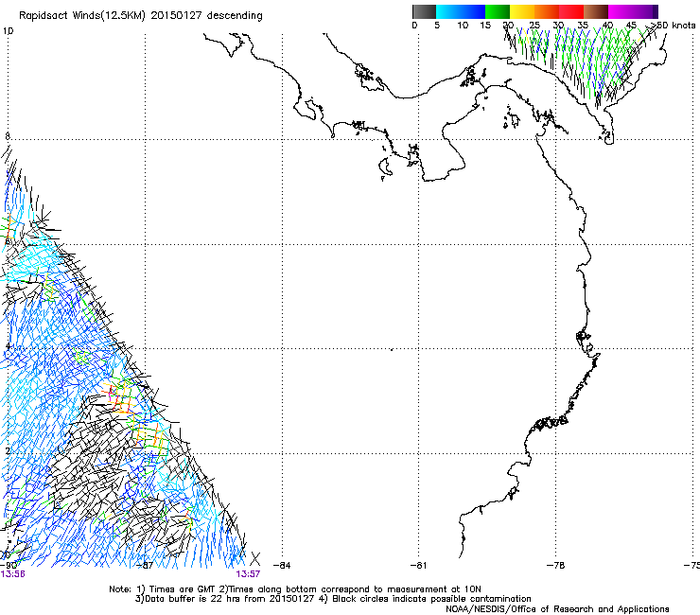Click the purple timestamp '13:57'
The image size is (700, 615).
click(248, 574)
